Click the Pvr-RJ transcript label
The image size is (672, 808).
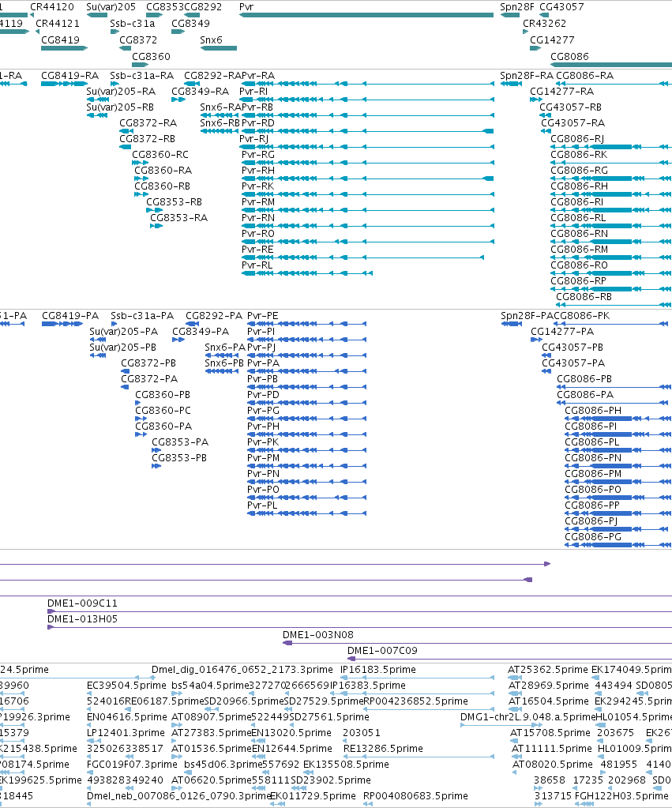click(254, 138)
